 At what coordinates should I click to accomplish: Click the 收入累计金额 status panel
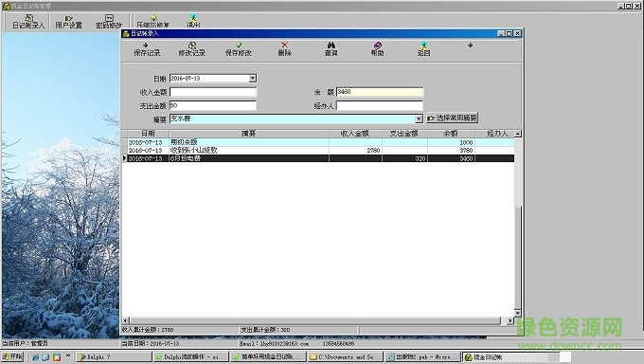click(x=180, y=330)
